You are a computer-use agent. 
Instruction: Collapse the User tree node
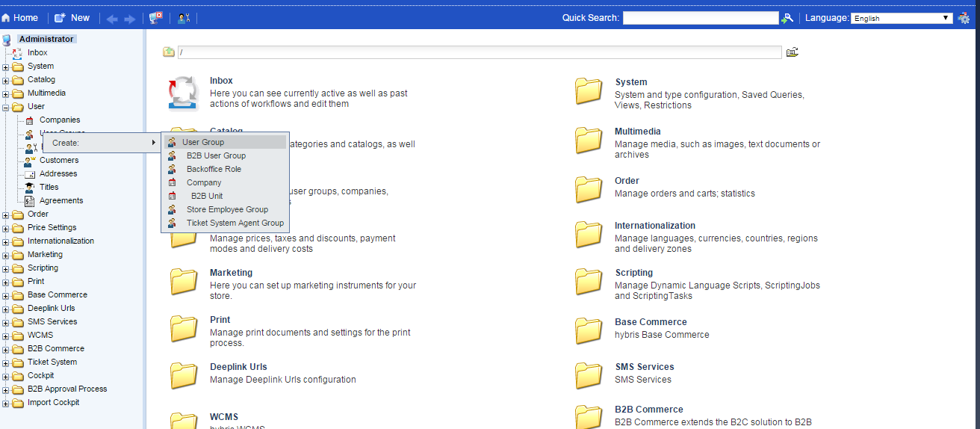[5, 107]
